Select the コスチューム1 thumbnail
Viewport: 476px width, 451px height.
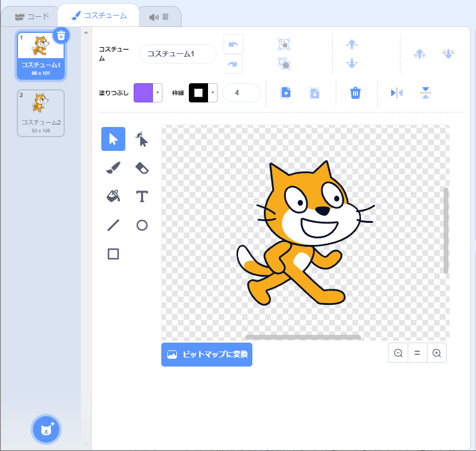click(41, 56)
